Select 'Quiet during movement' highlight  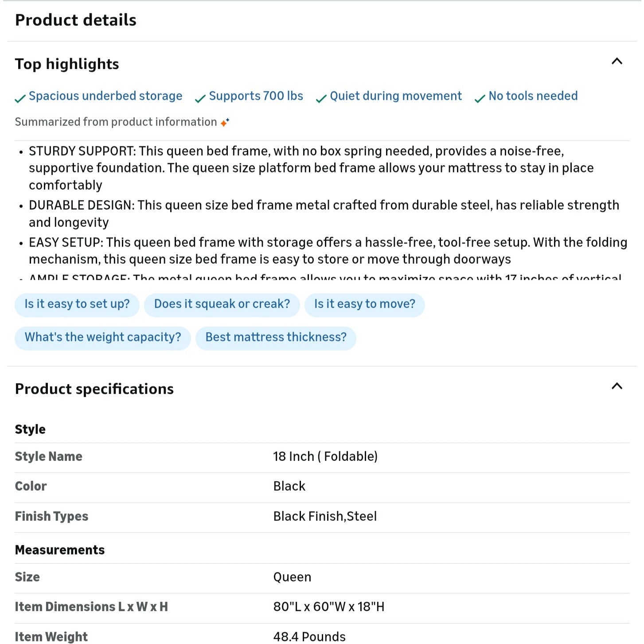396,96
